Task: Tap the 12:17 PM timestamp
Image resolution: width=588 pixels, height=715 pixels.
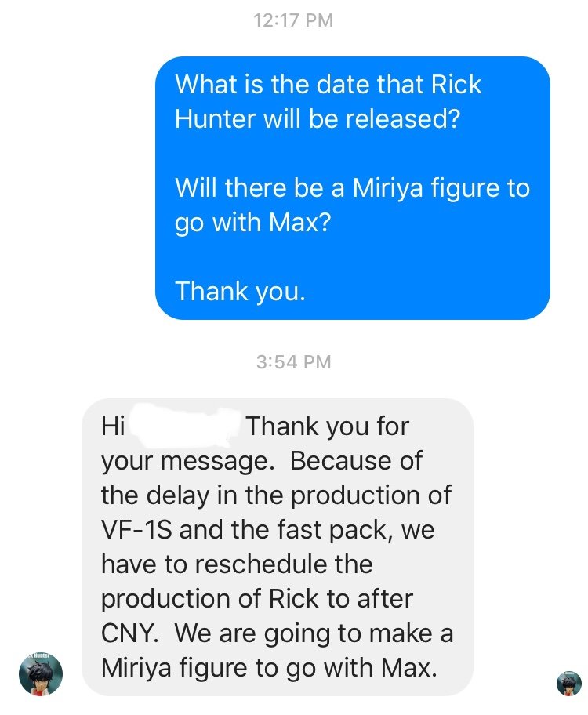Action: [293, 20]
